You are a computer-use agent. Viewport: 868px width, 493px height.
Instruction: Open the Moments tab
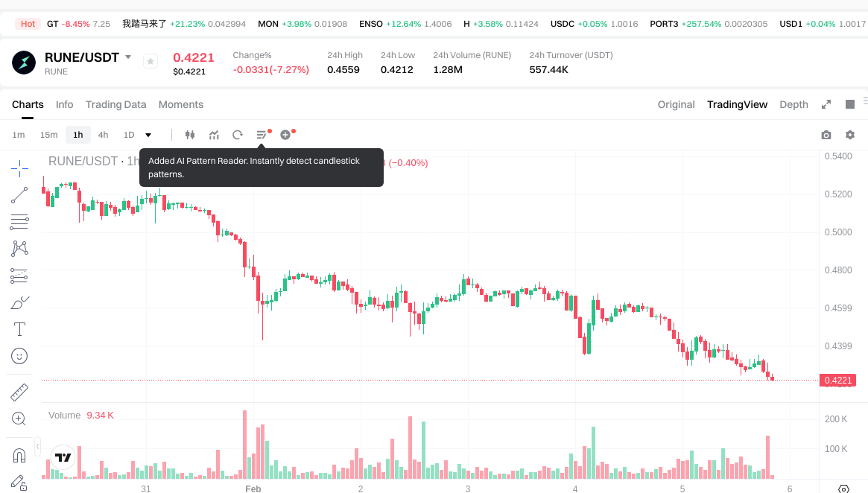(181, 104)
